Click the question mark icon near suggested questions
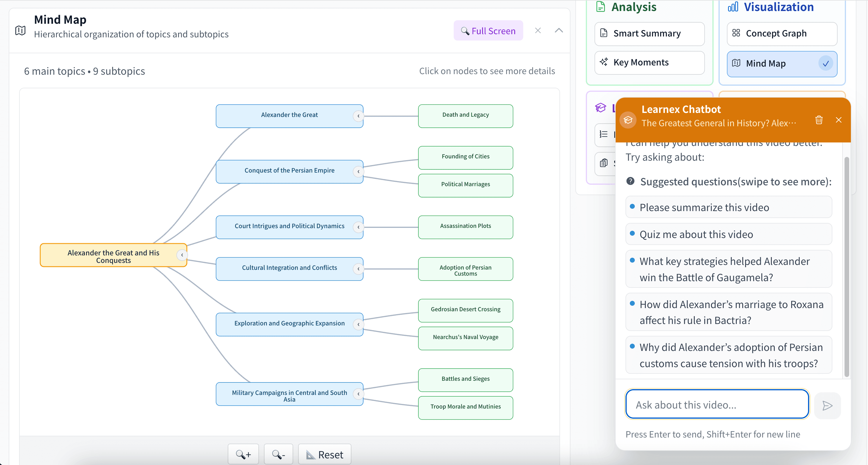Viewport: 868px width, 465px height. click(x=630, y=182)
